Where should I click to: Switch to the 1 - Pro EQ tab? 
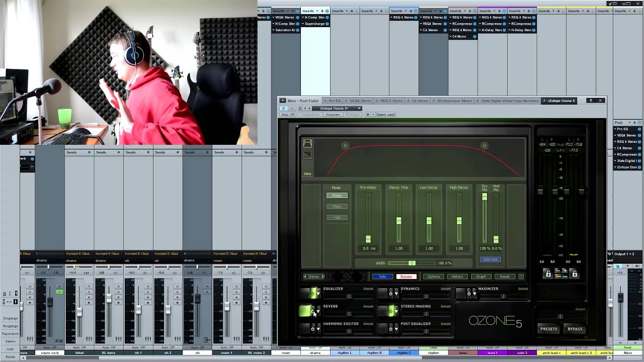click(x=332, y=101)
